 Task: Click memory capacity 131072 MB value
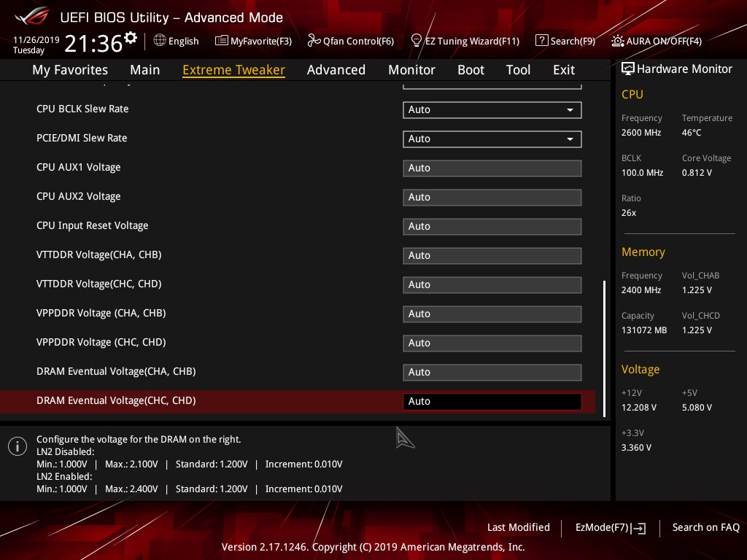pos(643,330)
